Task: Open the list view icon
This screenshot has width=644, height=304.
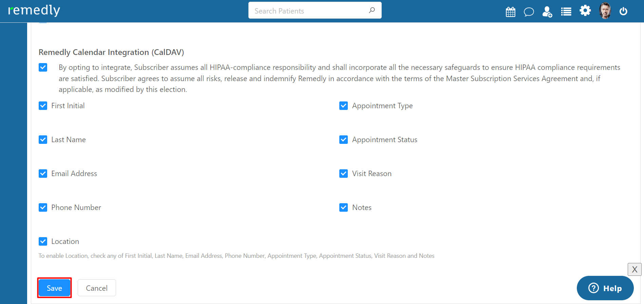Action: pos(566,12)
